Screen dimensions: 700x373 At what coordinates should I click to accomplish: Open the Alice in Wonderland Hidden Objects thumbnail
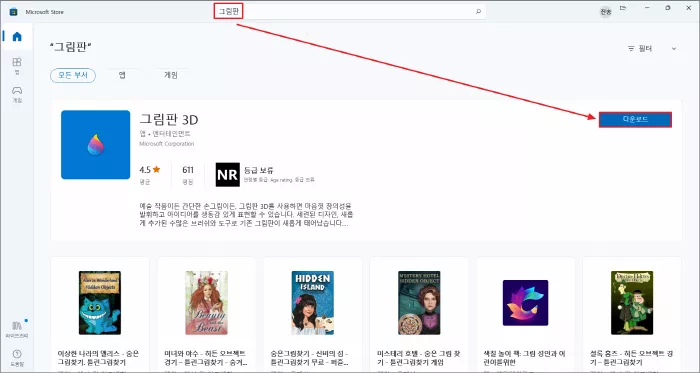click(x=100, y=303)
